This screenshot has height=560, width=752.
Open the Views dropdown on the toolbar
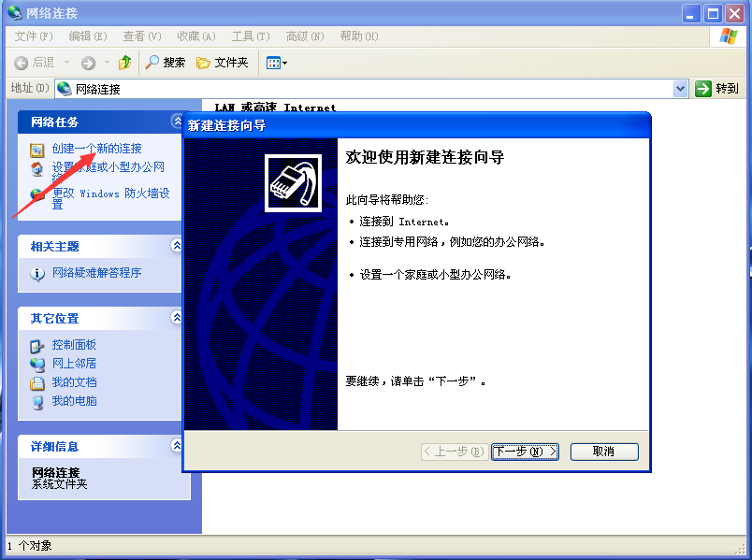[x=276, y=63]
